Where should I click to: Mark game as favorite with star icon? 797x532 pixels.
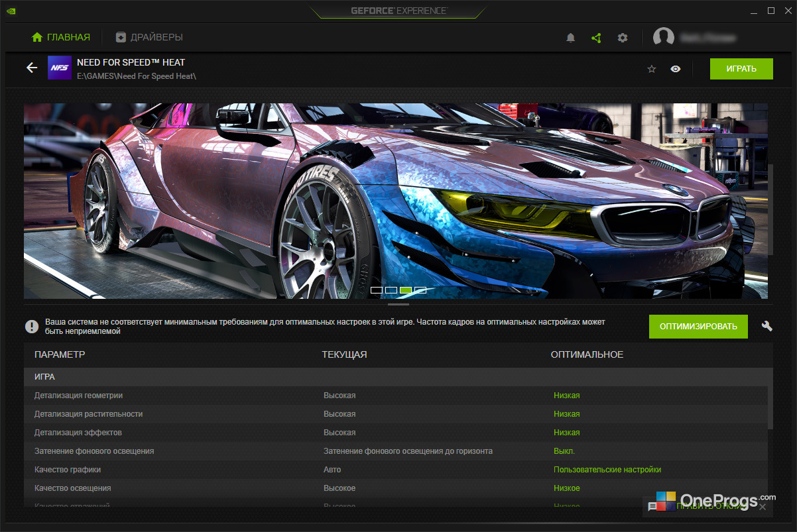click(652, 69)
